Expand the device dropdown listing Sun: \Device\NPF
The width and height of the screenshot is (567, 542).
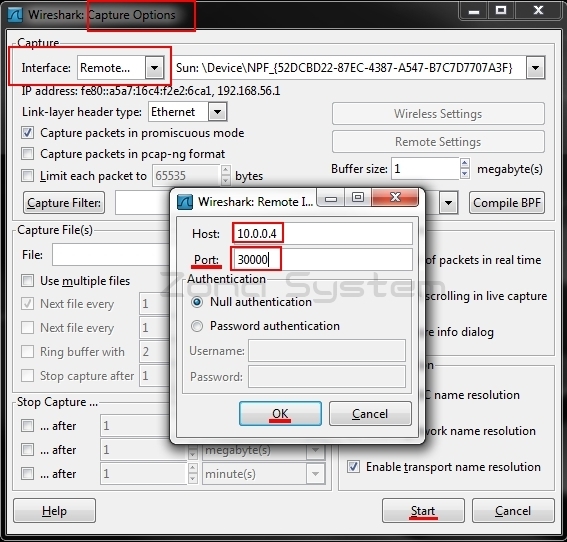pyautogui.click(x=536, y=68)
